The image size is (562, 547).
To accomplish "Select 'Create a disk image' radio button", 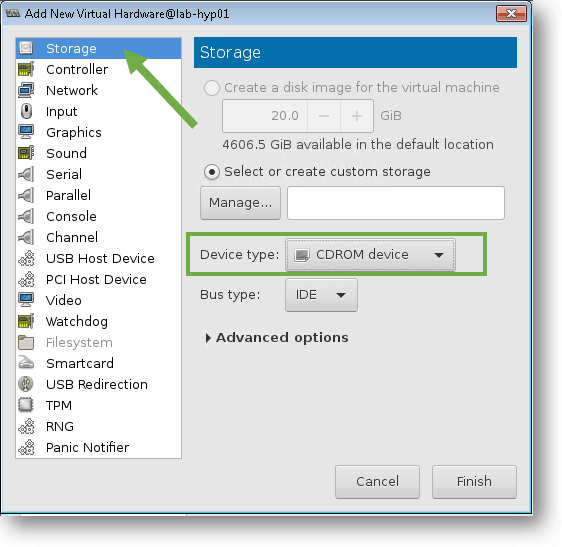I will [x=211, y=87].
